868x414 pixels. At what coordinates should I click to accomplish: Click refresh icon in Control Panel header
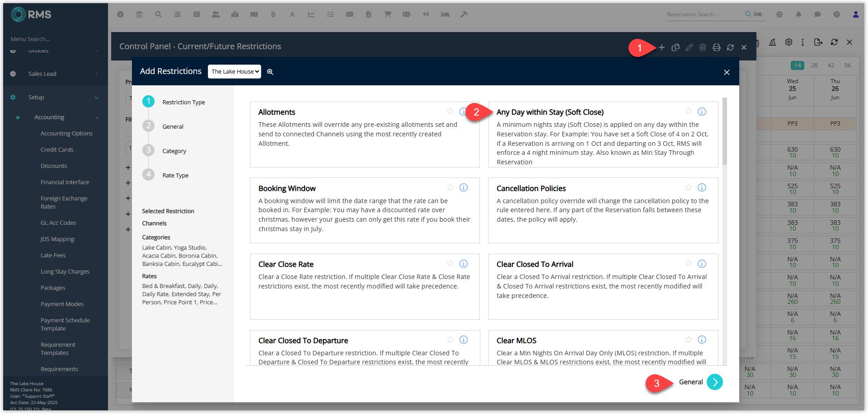[730, 47]
